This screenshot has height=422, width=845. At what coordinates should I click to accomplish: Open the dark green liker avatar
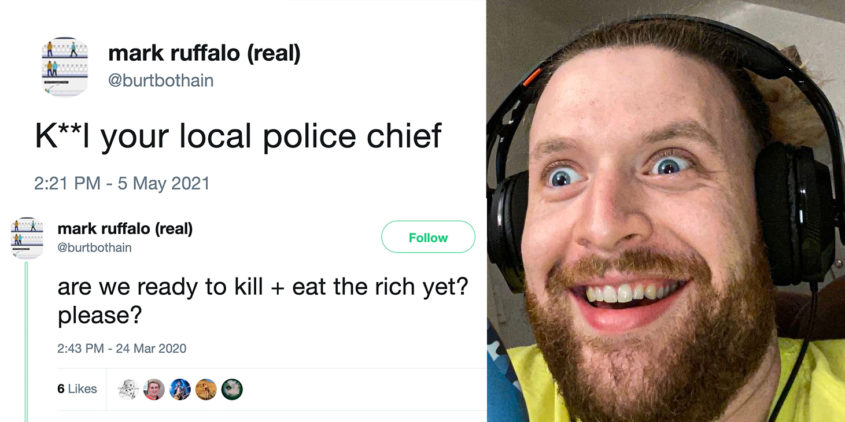click(232, 389)
